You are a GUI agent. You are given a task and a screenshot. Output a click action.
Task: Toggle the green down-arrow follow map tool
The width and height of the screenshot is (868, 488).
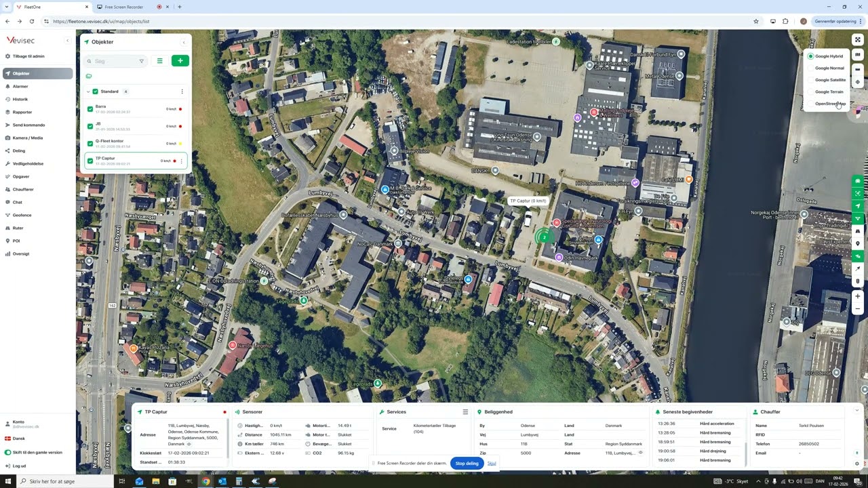pyautogui.click(x=858, y=219)
